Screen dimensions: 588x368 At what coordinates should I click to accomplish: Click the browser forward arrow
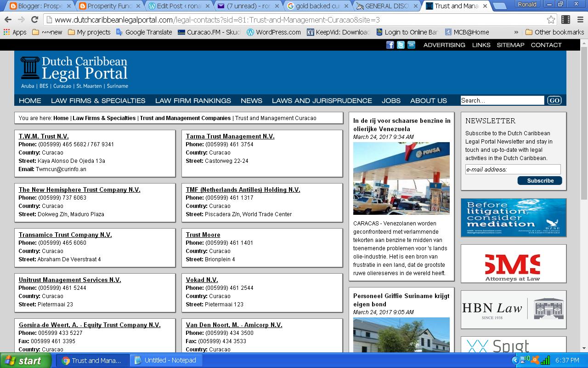tap(21, 20)
